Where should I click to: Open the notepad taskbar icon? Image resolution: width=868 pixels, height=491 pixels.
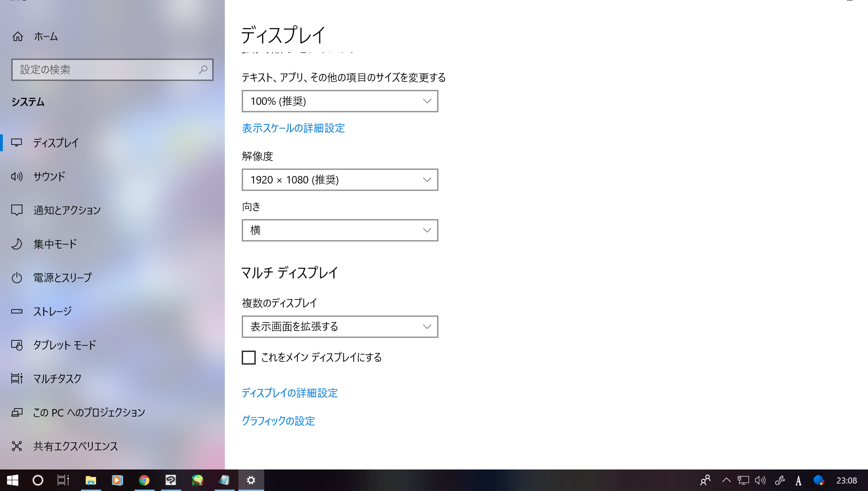[224, 480]
